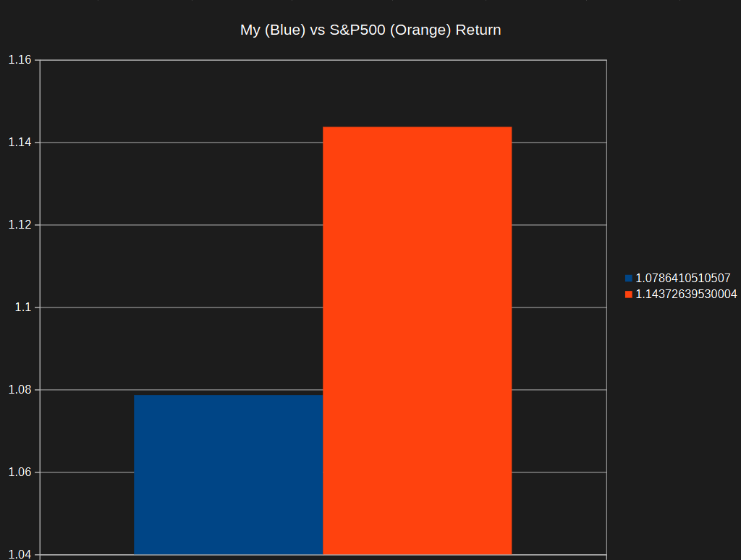Click empty plot area above the orange bar
Viewport: 741px width, 560px height.
[417, 94]
